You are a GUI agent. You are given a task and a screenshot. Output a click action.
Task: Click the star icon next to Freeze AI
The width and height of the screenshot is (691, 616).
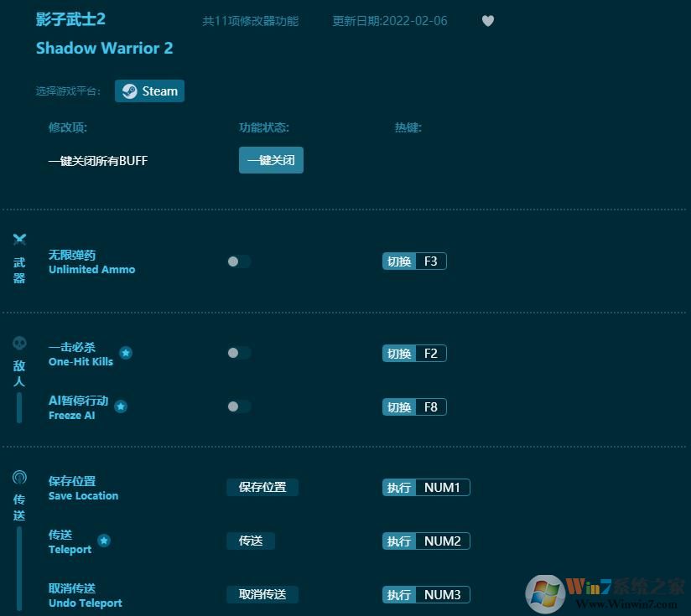121,406
